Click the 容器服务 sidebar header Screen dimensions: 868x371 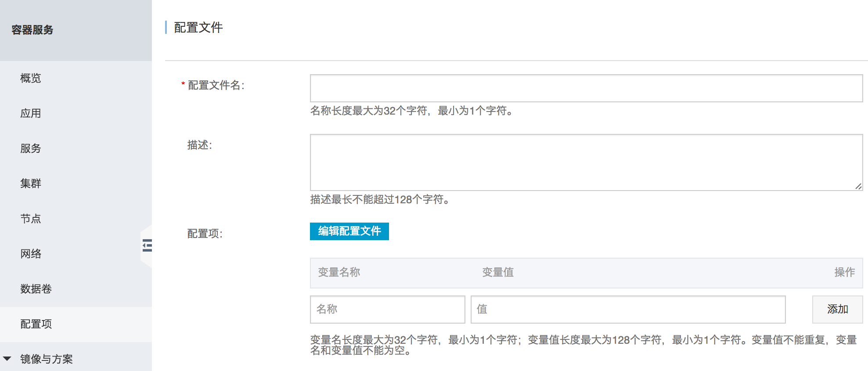(32, 30)
